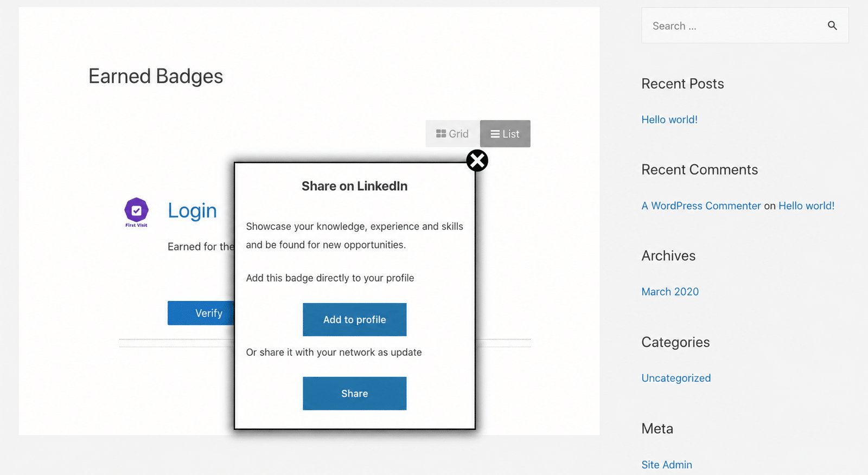Viewport: 868px width, 475px height.
Task: Switch to List view
Action: click(x=505, y=133)
